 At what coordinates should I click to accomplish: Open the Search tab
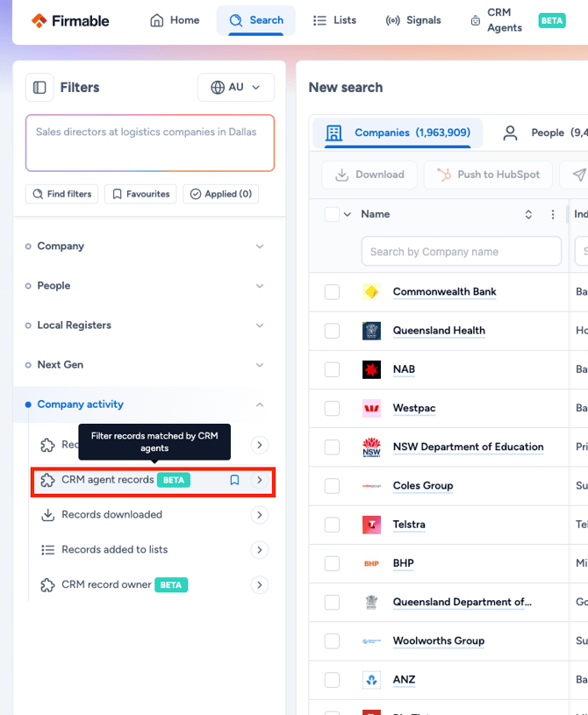pyautogui.click(x=256, y=20)
